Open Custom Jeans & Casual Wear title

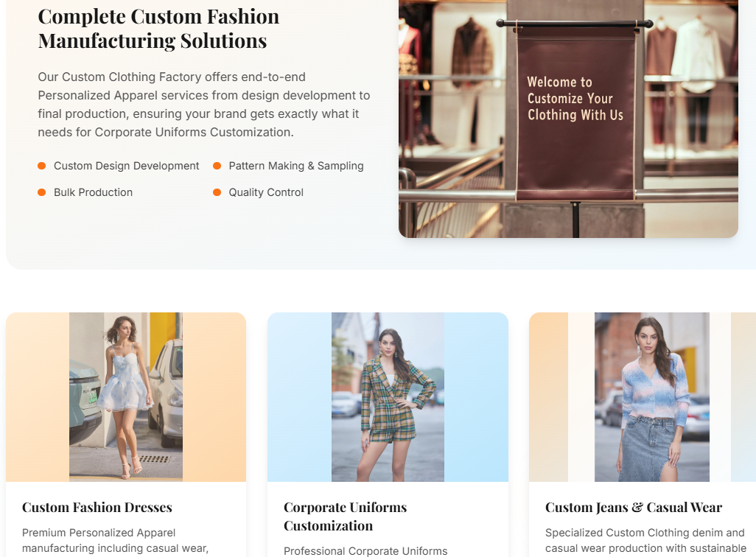(633, 507)
